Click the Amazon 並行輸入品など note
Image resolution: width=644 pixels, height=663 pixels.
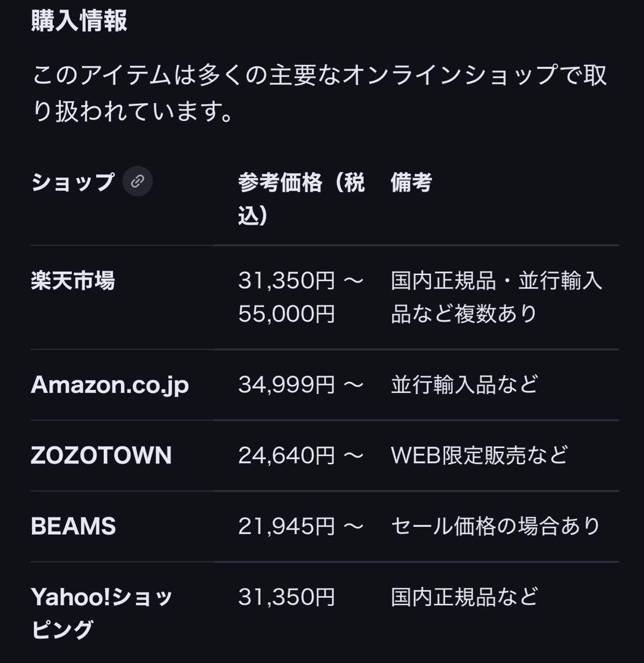point(464,385)
